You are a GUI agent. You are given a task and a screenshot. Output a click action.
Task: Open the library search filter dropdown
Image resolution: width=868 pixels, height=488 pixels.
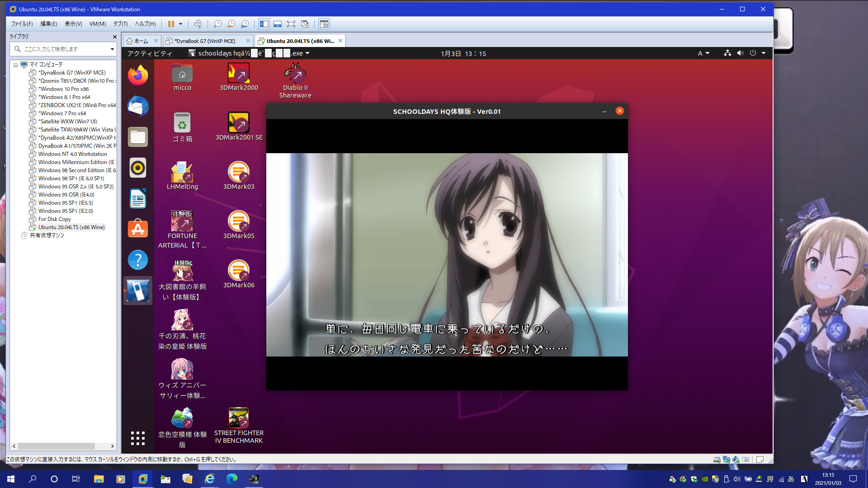pos(112,49)
